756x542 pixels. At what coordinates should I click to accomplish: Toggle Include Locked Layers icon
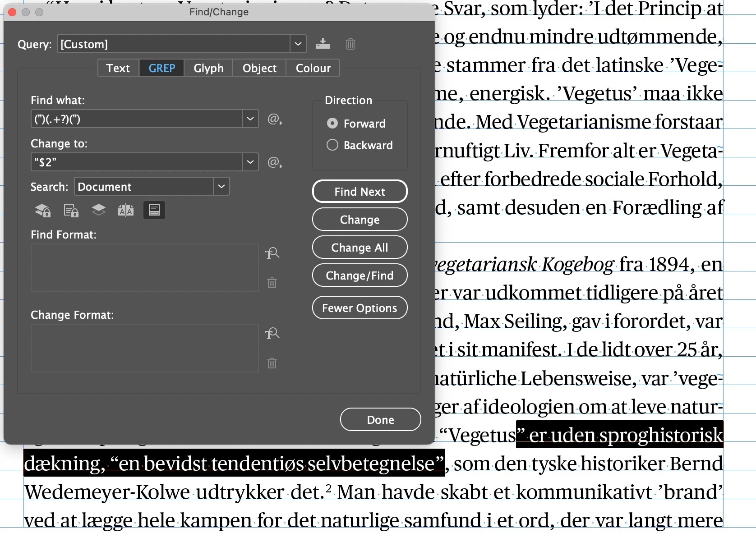tap(43, 210)
